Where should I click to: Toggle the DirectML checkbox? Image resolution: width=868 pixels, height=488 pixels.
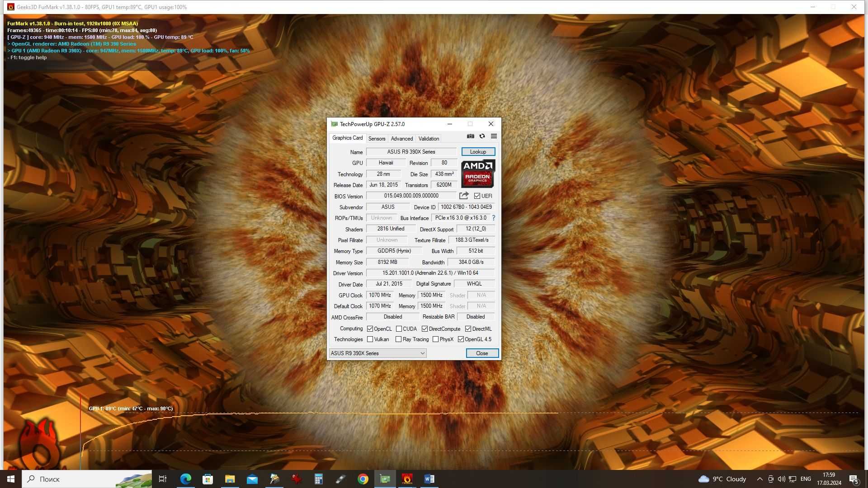click(468, 329)
